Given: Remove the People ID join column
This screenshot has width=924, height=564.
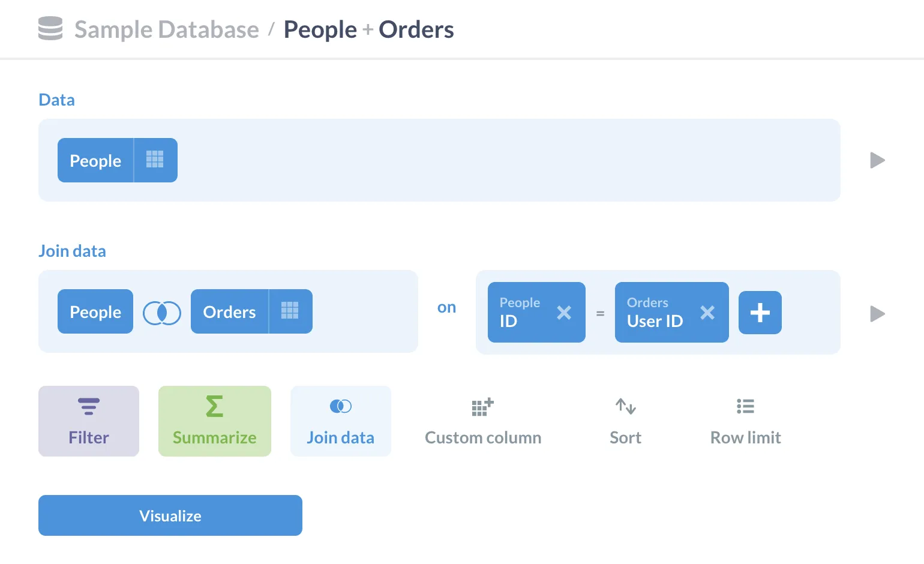Looking at the screenshot, I should click(x=563, y=312).
